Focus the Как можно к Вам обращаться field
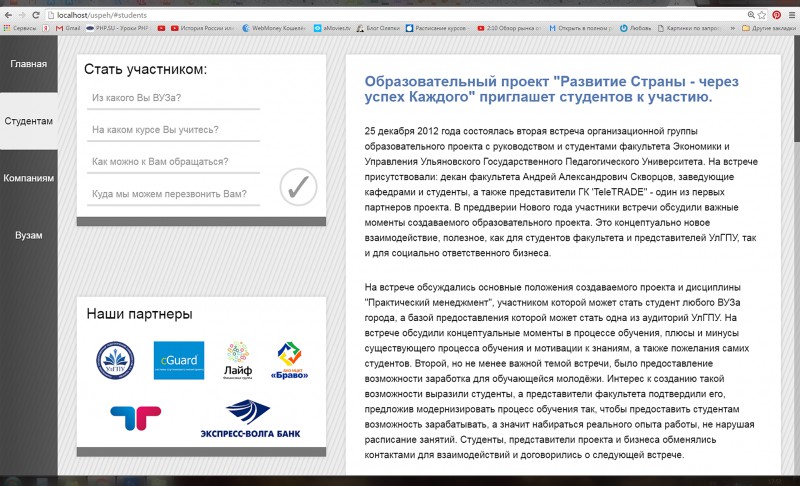The height and width of the screenshot is (486, 800). coord(173,162)
